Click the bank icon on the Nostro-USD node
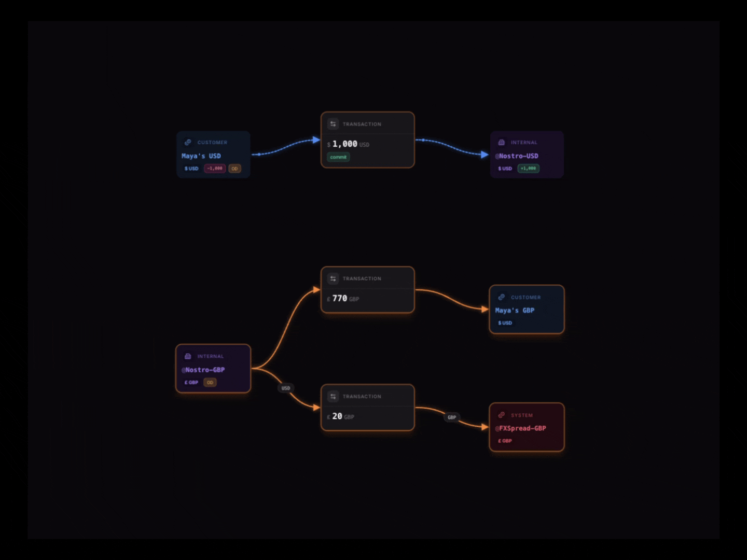This screenshot has height=560, width=747. (x=501, y=142)
